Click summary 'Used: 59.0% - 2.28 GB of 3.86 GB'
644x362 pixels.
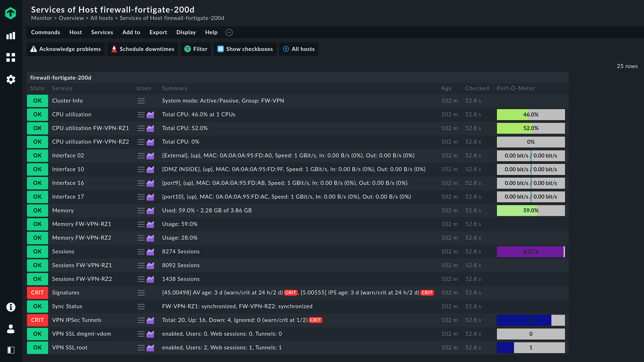click(x=207, y=211)
